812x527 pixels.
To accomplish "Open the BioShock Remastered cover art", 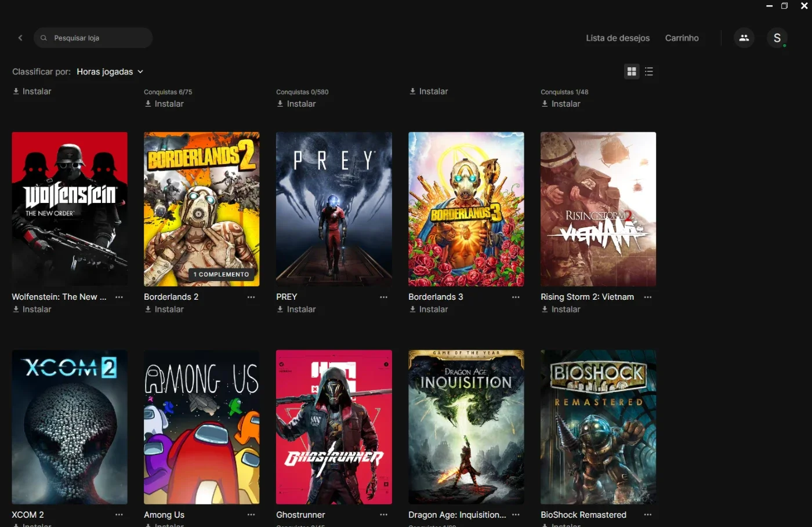I will click(599, 427).
